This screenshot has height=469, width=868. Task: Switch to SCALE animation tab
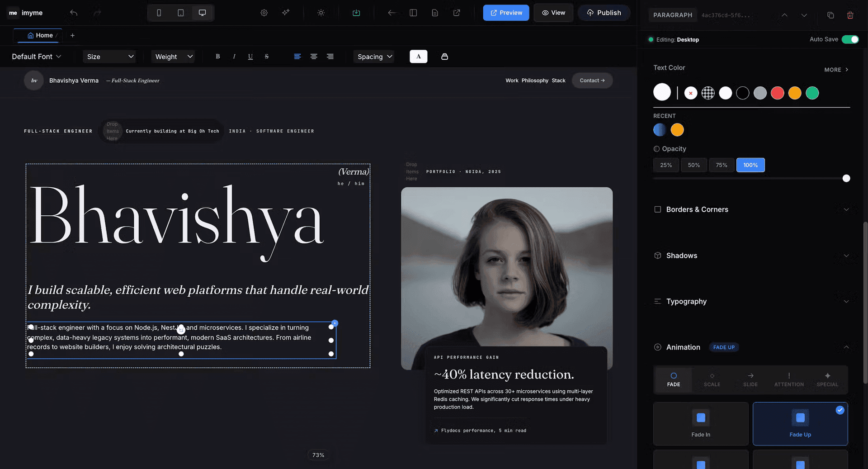[x=712, y=379]
